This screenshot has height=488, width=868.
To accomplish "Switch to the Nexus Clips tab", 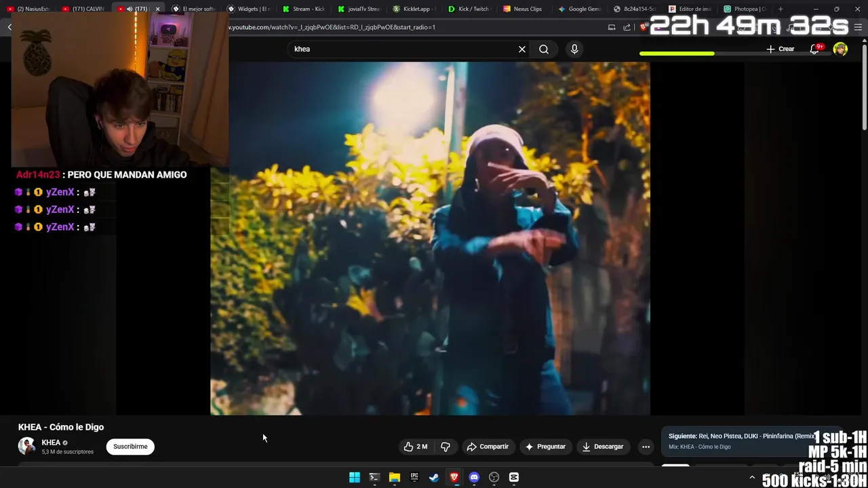I will [524, 9].
